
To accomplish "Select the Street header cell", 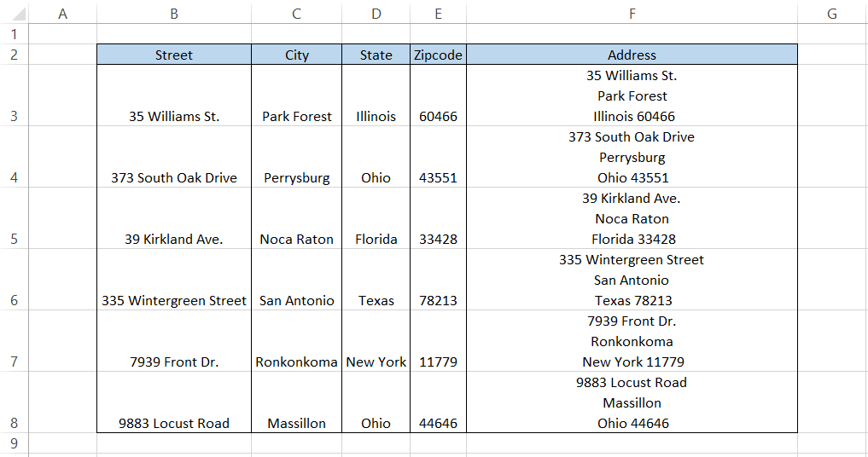I will 174,55.
